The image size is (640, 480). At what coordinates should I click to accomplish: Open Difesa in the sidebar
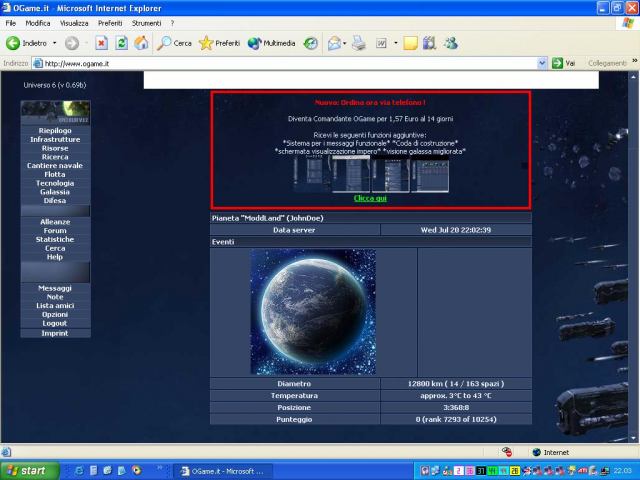pyautogui.click(x=55, y=200)
